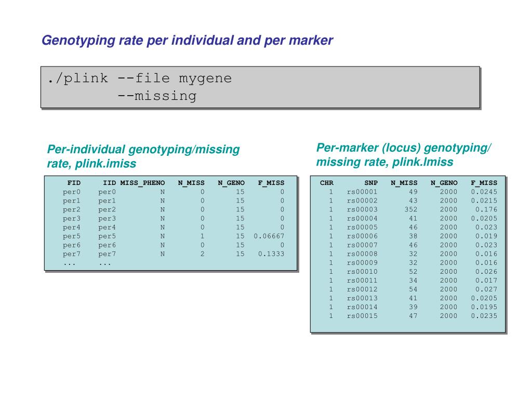Click the SNP 'rs00001'
The width and height of the screenshot is (532, 399).
click(x=362, y=192)
